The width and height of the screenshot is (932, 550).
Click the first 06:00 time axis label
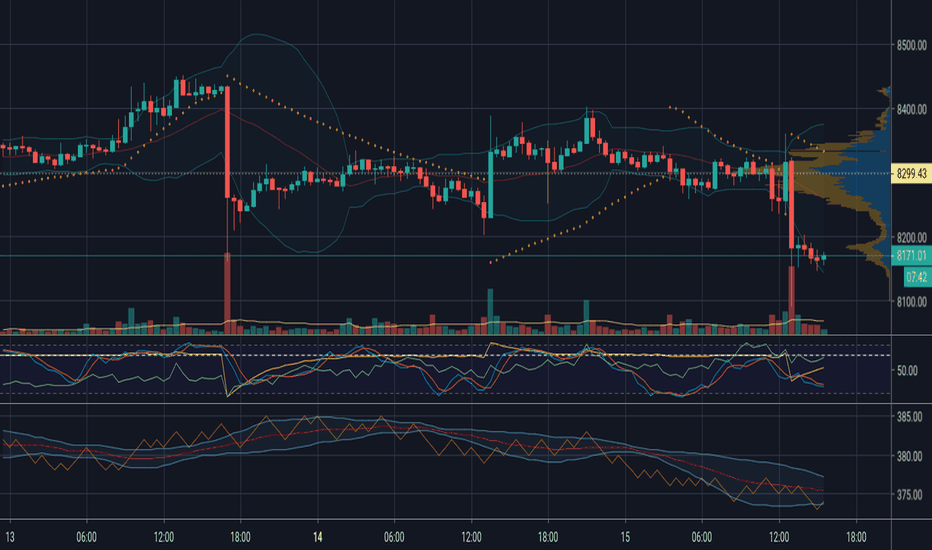tap(87, 538)
